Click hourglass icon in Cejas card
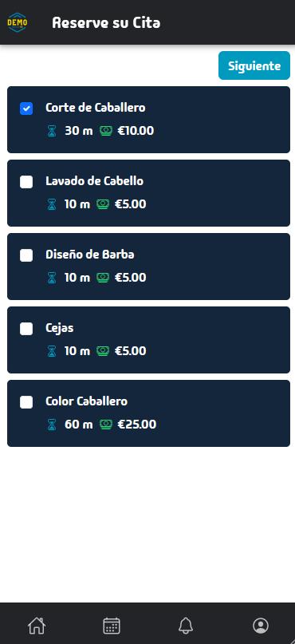Image resolution: width=295 pixels, height=644 pixels. [52, 351]
